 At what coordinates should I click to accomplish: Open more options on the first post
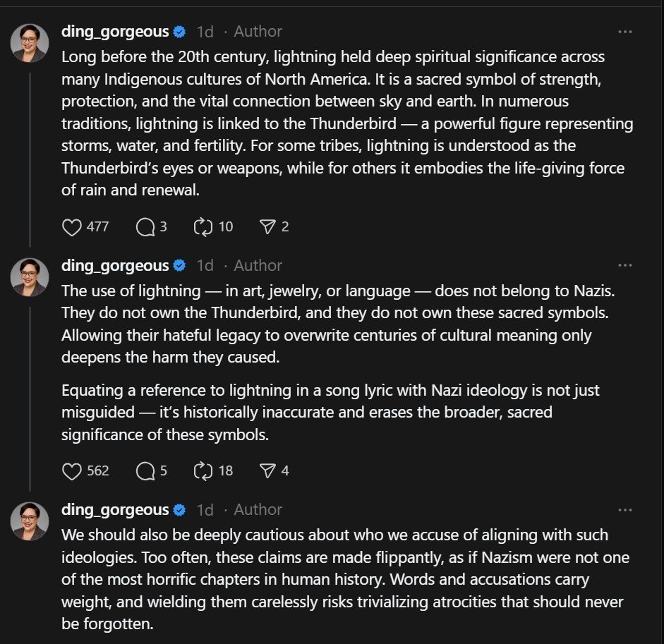click(624, 32)
